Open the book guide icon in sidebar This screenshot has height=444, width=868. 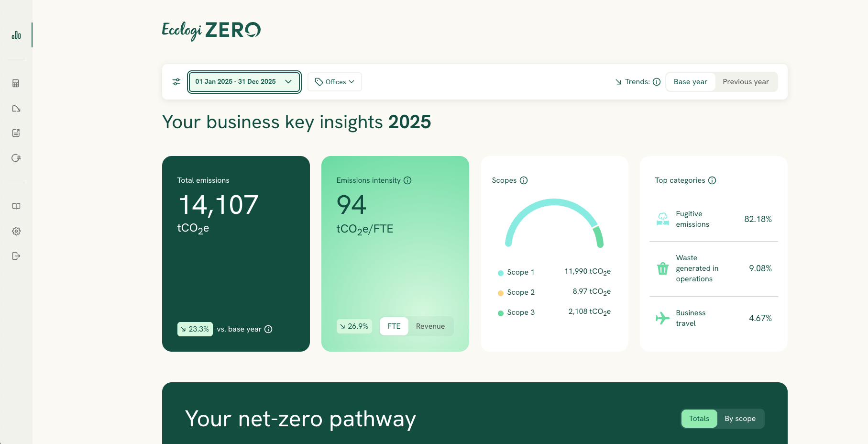point(16,206)
